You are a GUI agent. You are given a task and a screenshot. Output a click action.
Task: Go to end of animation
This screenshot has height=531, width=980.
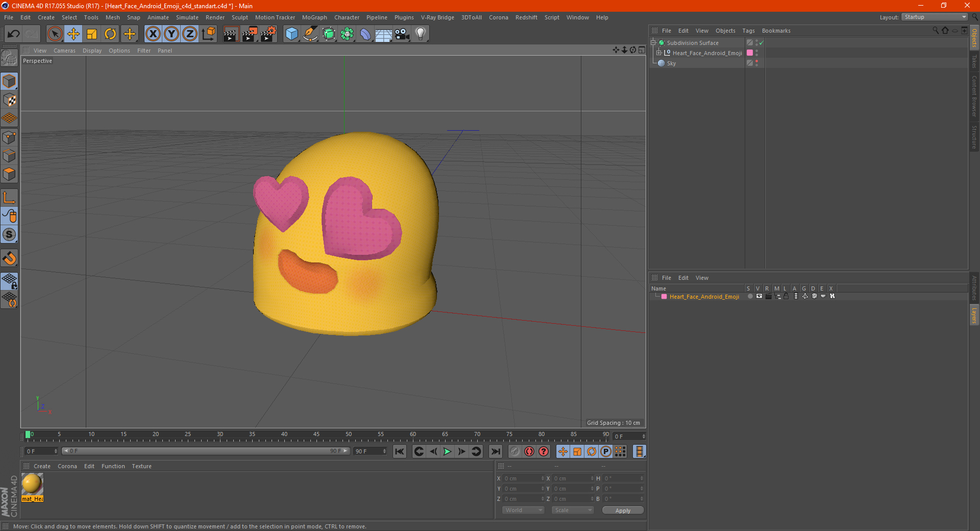[x=495, y=451]
